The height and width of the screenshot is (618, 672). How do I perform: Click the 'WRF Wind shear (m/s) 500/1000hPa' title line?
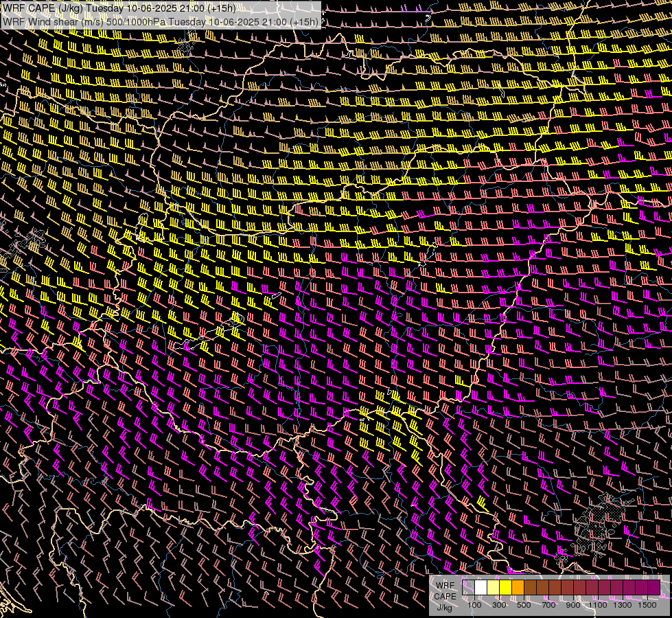coord(161,22)
